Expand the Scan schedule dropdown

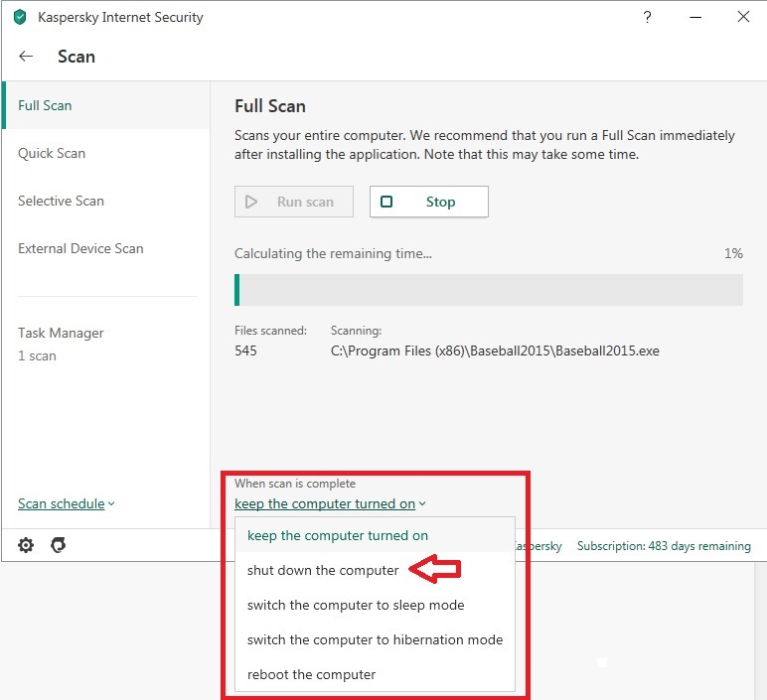click(x=66, y=503)
